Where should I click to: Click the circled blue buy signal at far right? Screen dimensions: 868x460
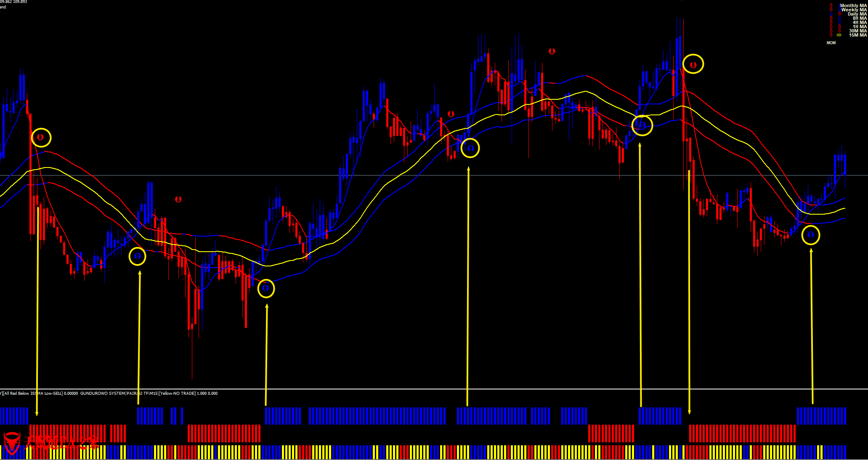pos(810,235)
